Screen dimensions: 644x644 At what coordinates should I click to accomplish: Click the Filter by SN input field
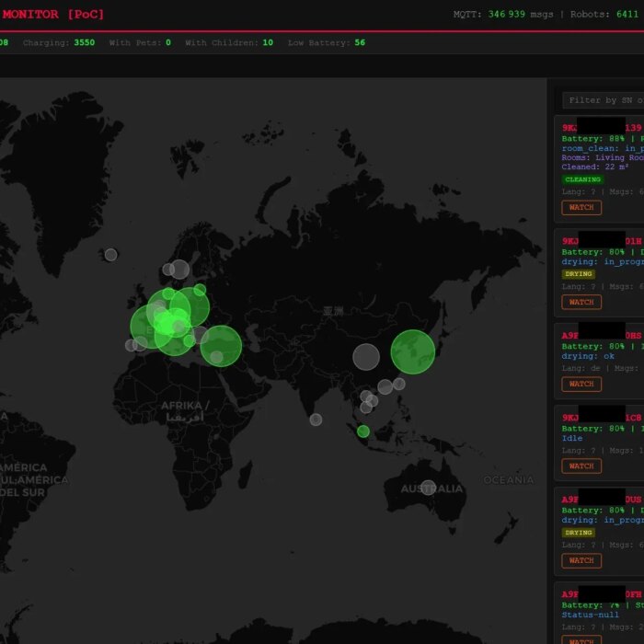(603, 100)
